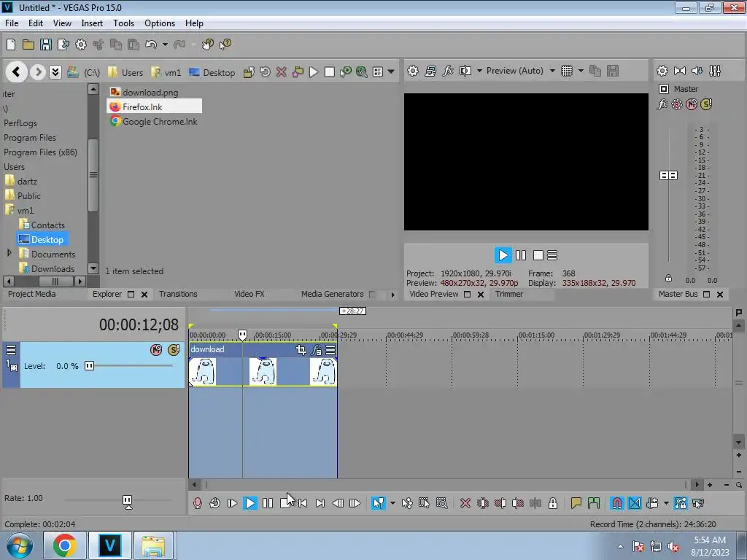The height and width of the screenshot is (560, 747).
Task: Open Master Bus audio properties with the gear icon
Action: tap(662, 71)
